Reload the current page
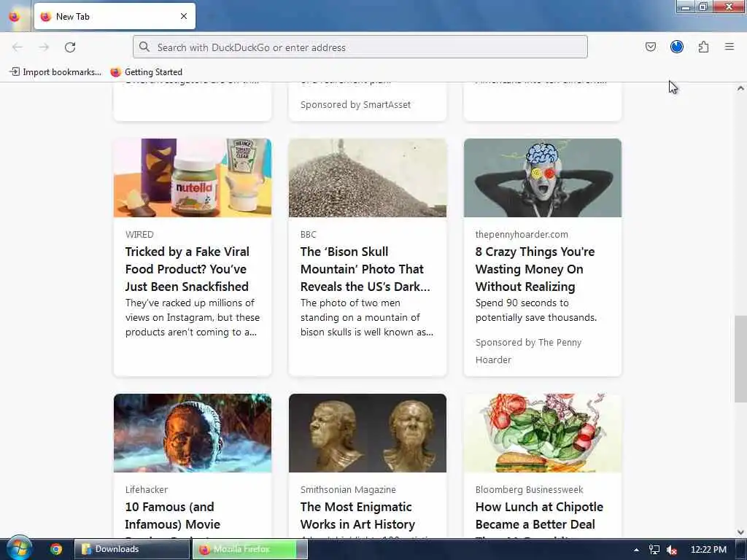The image size is (747, 560). 70,47
